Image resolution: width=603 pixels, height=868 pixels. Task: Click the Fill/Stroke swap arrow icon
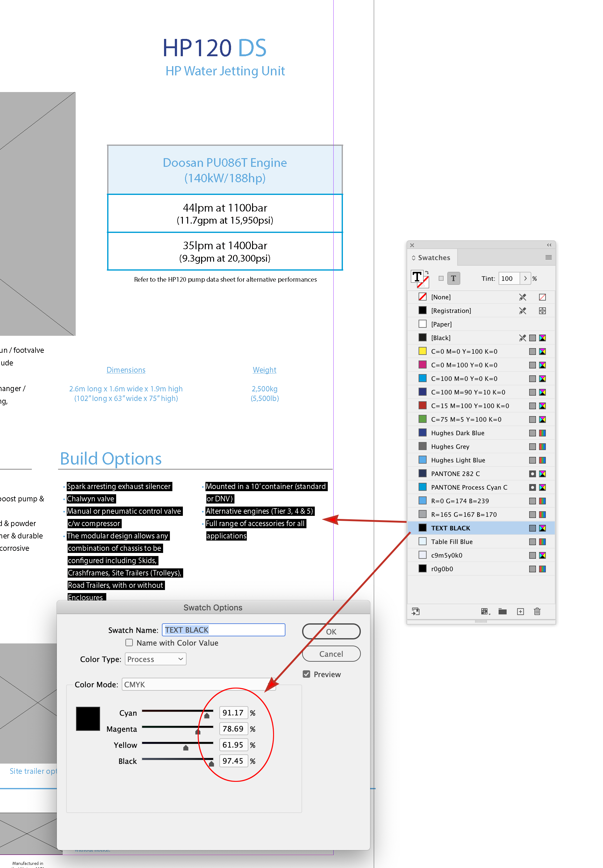(x=427, y=272)
